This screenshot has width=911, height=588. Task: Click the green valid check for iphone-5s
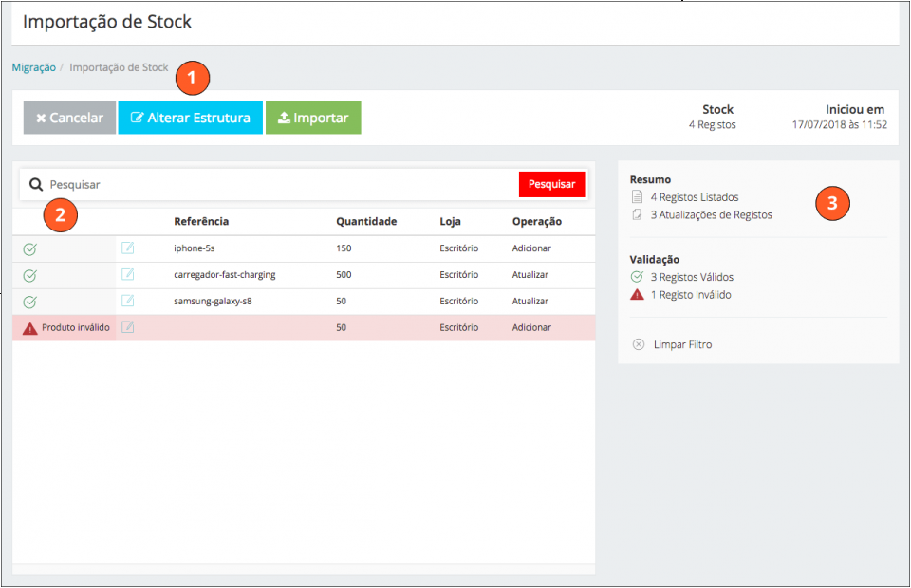(29, 249)
